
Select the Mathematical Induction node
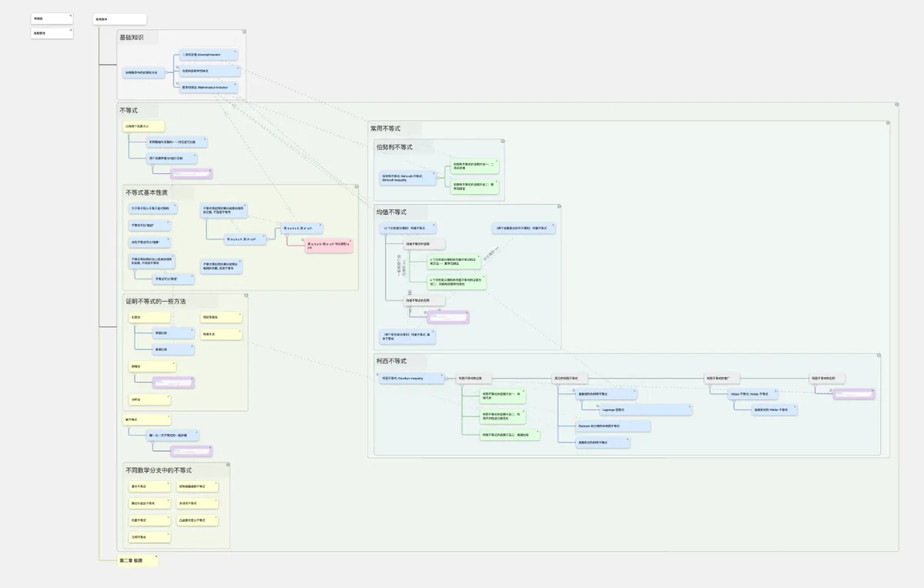point(208,88)
